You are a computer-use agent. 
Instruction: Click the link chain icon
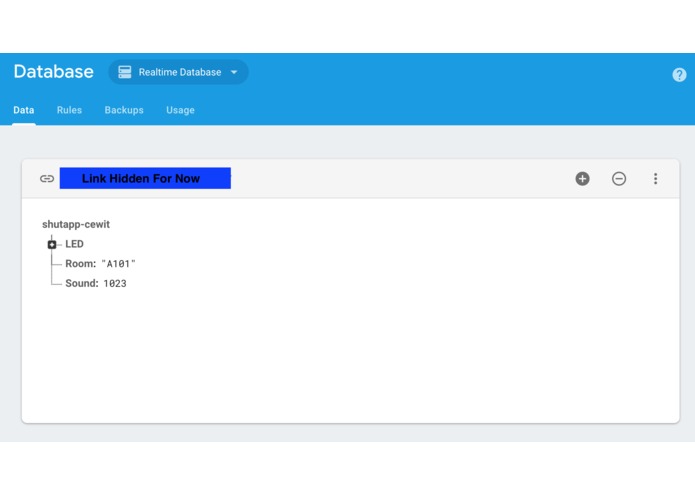(x=47, y=179)
